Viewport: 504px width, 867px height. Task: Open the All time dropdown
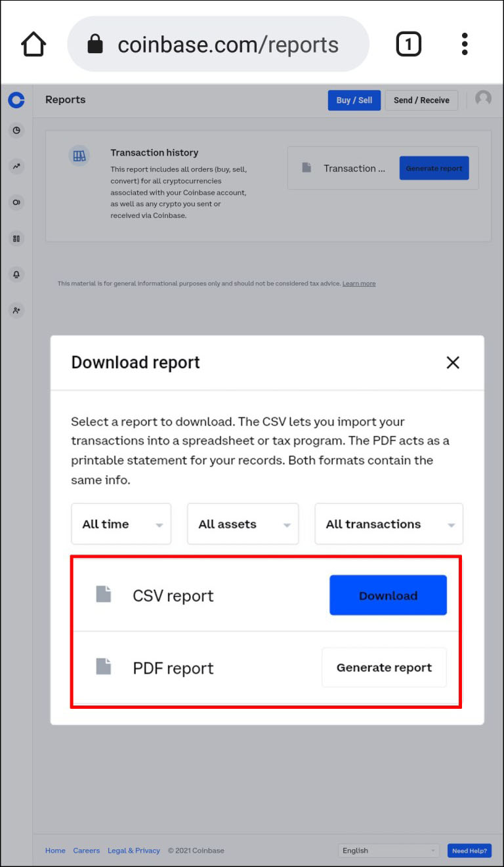121,524
